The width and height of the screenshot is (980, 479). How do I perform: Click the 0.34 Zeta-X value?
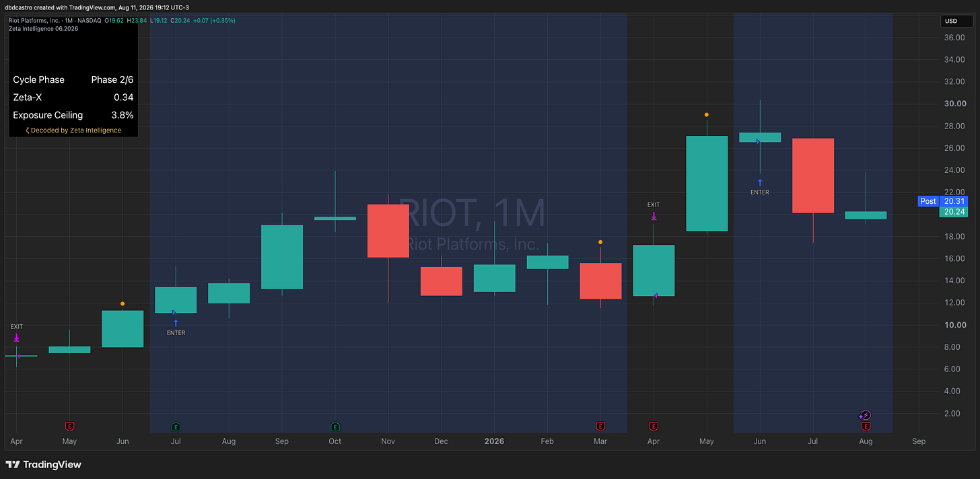tap(124, 98)
